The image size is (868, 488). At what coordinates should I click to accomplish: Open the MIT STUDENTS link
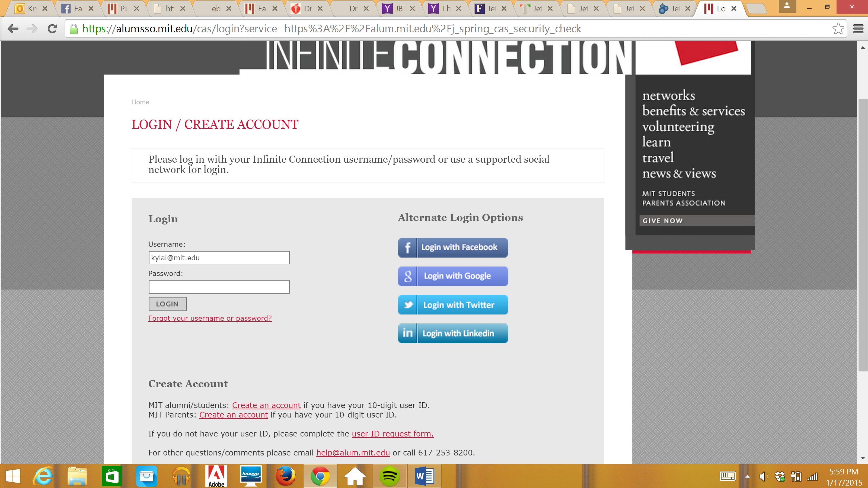(x=669, y=194)
